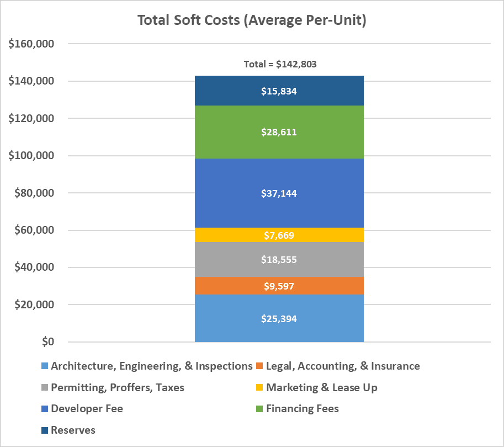The height and width of the screenshot is (447, 504).
Task: Click the Financing Fees legend text
Action: [303, 409]
